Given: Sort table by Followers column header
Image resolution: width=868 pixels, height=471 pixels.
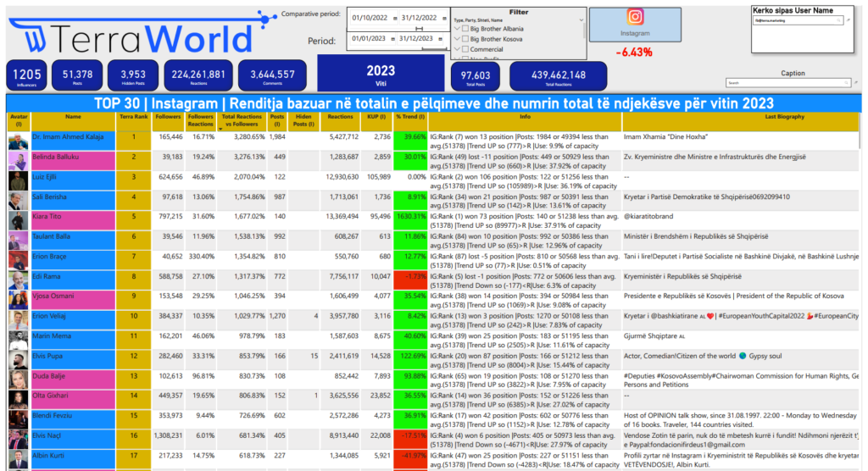Looking at the screenshot, I should 168,121.
